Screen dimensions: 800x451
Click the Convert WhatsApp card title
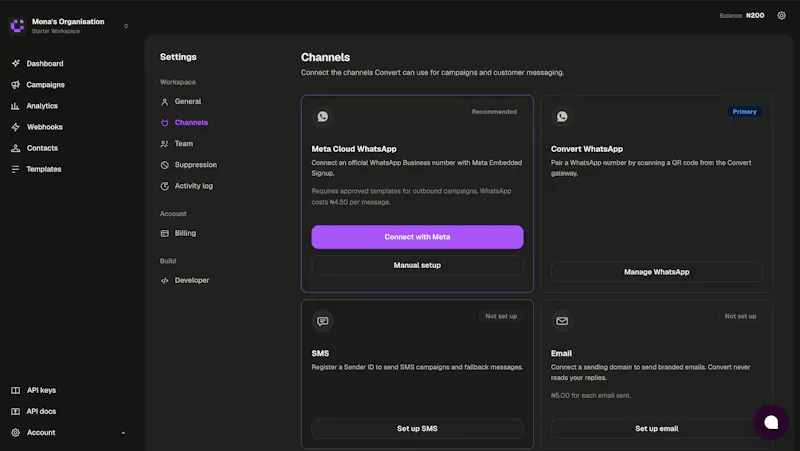click(587, 149)
